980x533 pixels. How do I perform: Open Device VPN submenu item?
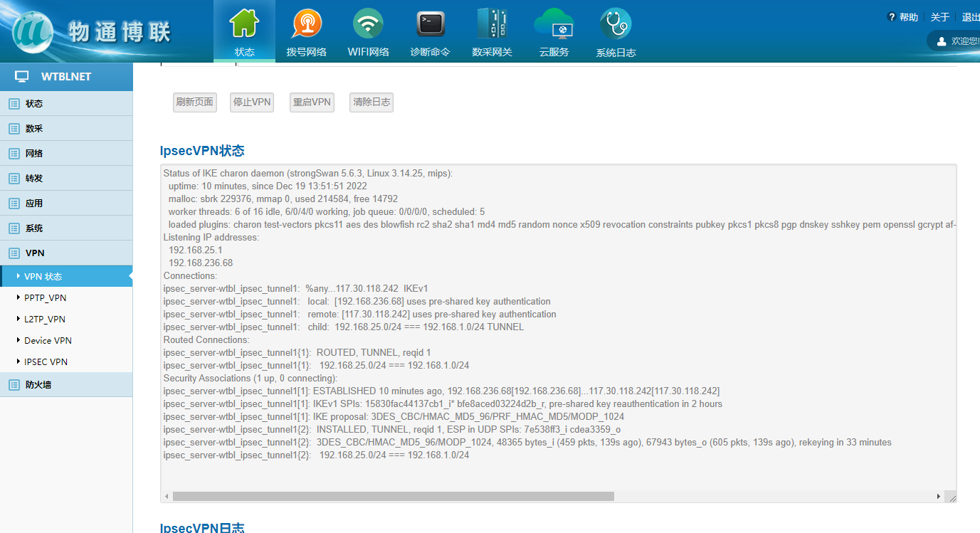pos(48,341)
